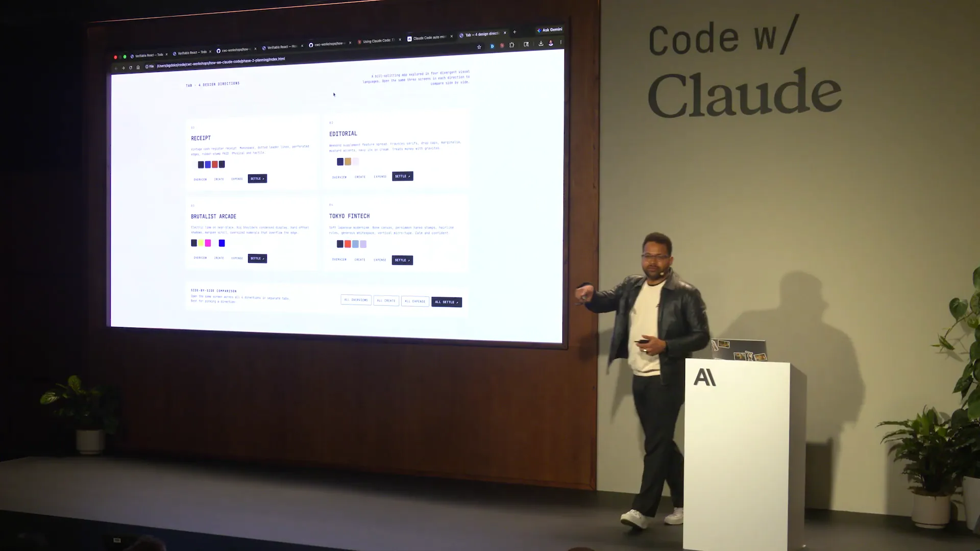Select the navy swatch in Editorial card
This screenshot has width=980, height=551.
point(340,162)
